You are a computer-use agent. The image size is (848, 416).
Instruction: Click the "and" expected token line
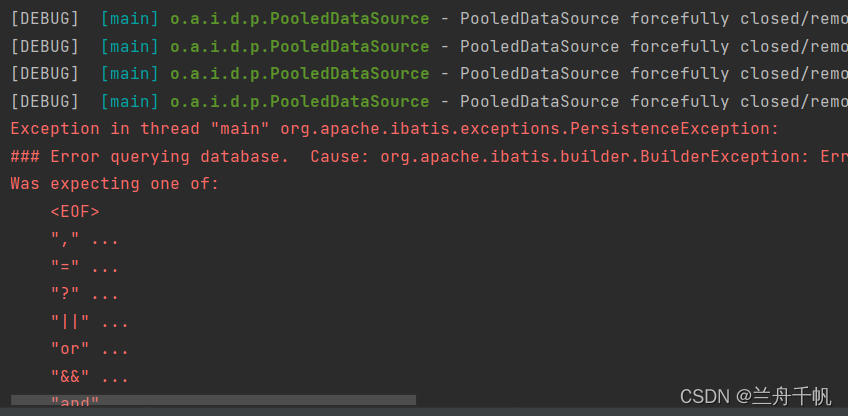75,402
